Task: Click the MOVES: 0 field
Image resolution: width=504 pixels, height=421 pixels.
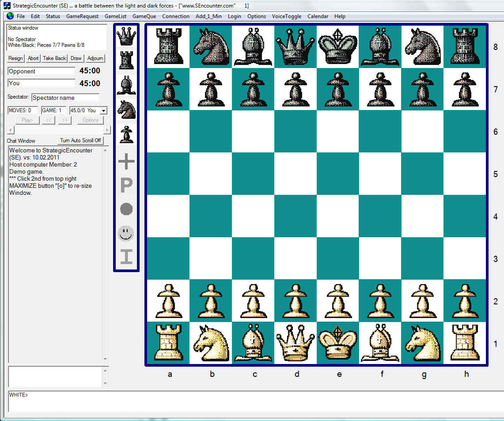Action: 23,110
